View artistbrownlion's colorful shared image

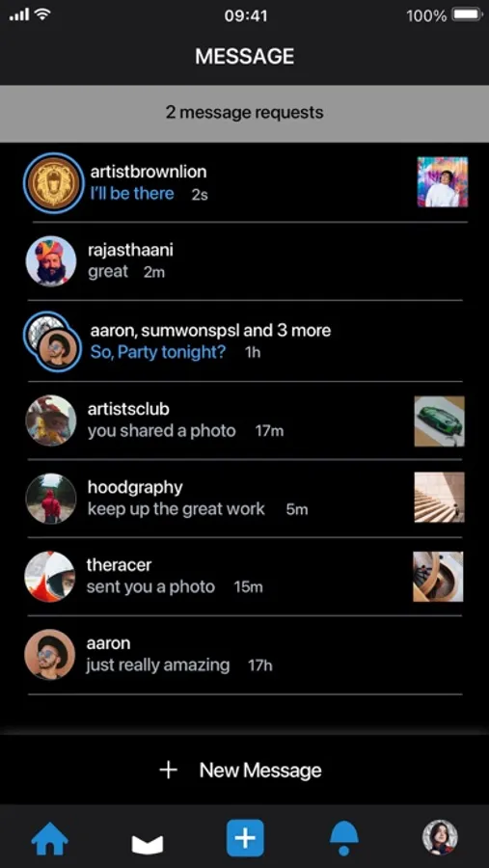[443, 181]
